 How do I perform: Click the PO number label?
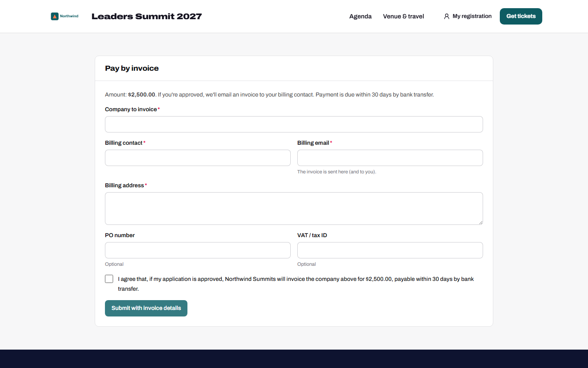coord(120,235)
